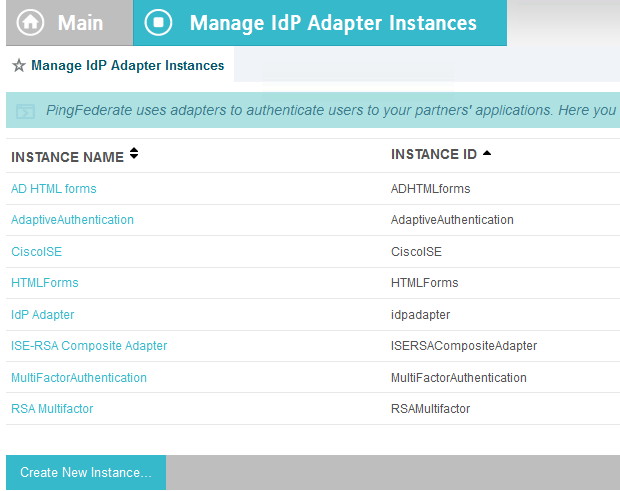Click the Manage IdP Adapter Instances tab icon
Screen dimensions: 620x491
[158, 23]
